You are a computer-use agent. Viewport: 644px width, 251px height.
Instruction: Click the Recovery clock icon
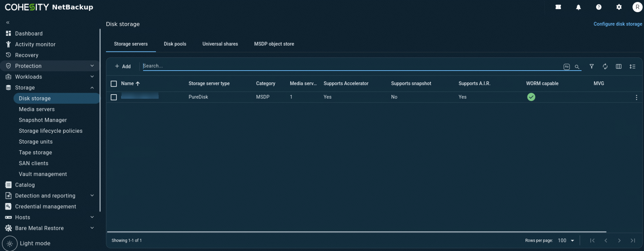(x=8, y=55)
